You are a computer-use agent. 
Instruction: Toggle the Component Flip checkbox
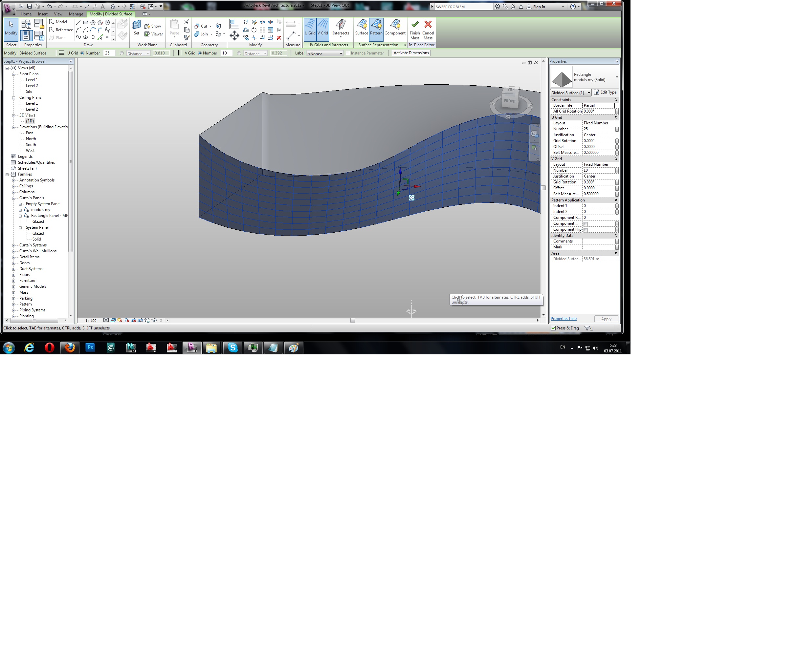586,230
